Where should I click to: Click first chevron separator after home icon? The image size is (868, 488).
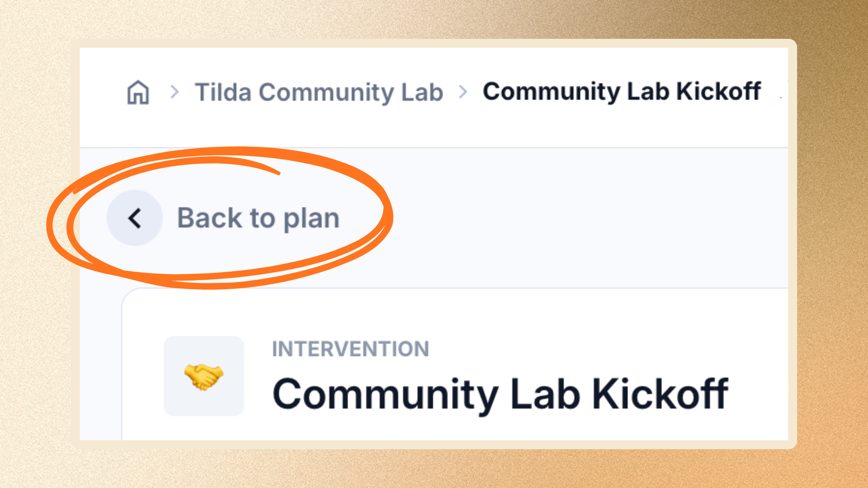point(175,92)
